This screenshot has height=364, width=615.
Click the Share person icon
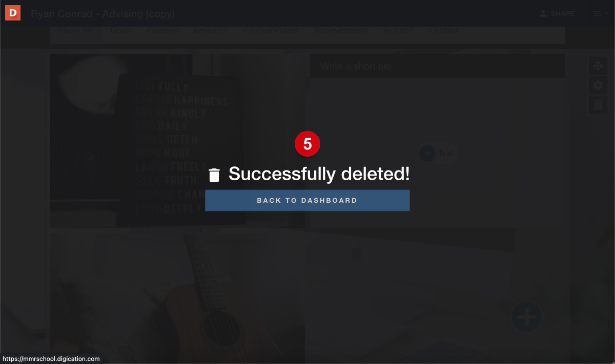[x=543, y=14]
